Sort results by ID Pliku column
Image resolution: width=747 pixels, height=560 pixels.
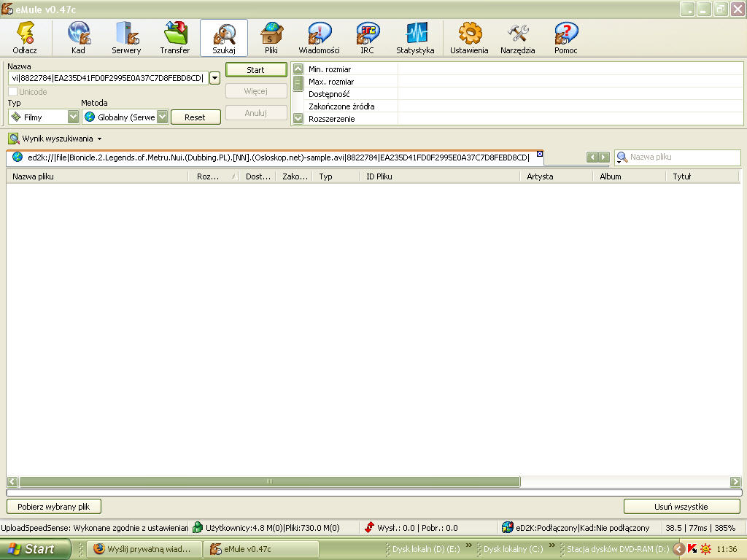[438, 176]
